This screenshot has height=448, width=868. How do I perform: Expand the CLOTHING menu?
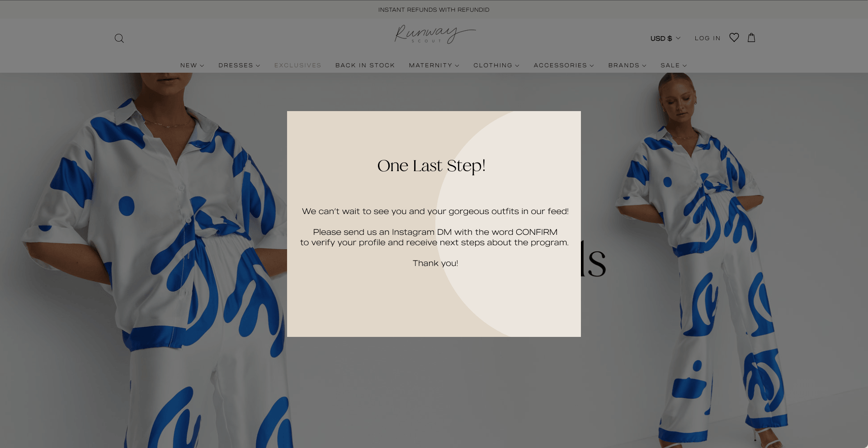pyautogui.click(x=496, y=65)
